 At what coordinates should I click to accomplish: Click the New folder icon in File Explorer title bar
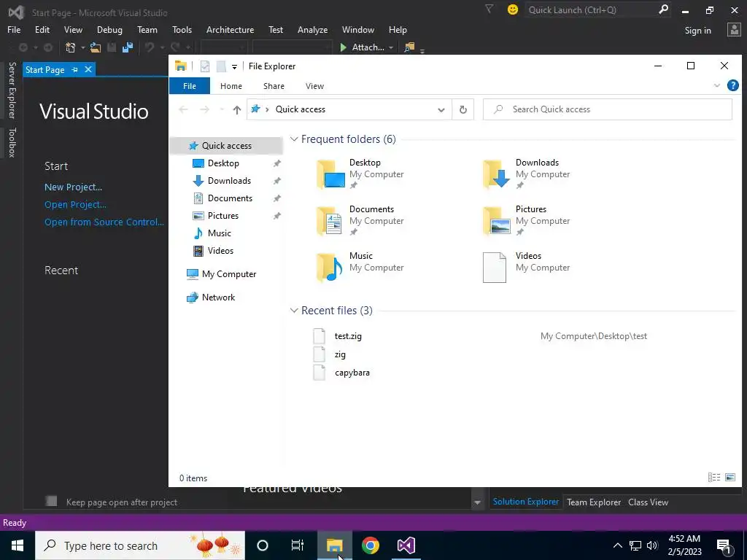[221, 66]
